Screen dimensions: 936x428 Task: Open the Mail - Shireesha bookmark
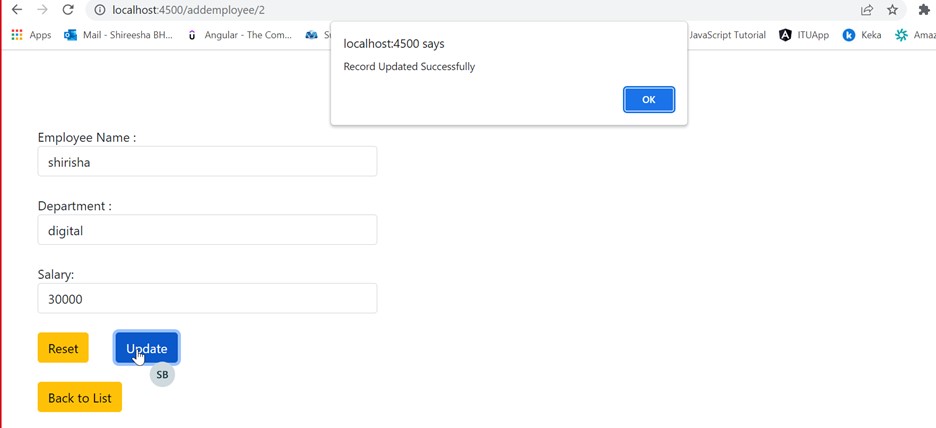click(x=118, y=35)
